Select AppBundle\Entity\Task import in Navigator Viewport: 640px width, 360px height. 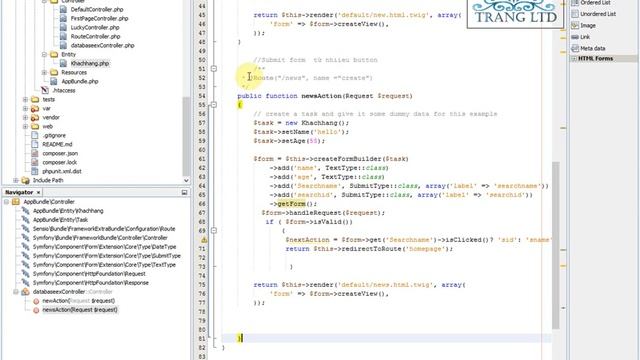click(x=60, y=220)
